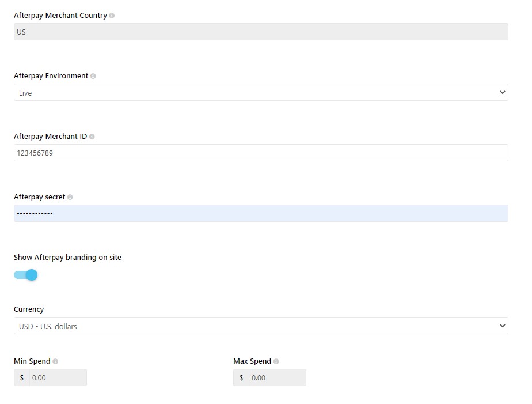Open the Afterpay Environment dropdown
This screenshot has width=532, height=404.
pos(261,92)
